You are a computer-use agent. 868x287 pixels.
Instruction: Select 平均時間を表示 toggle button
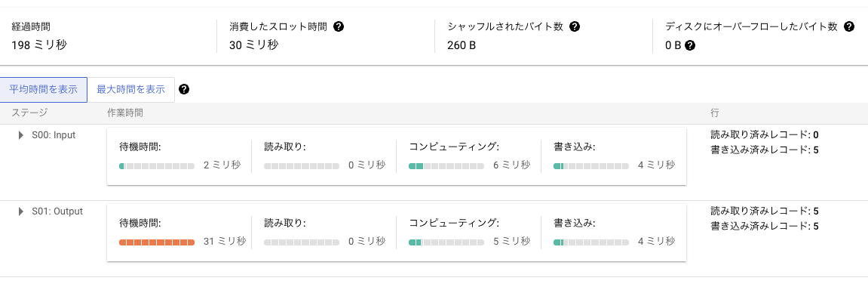(44, 90)
